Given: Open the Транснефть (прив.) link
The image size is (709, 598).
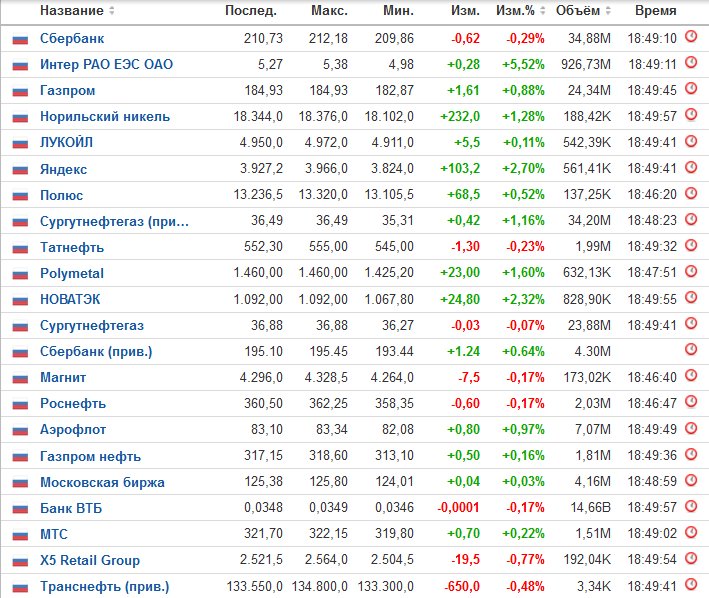Looking at the screenshot, I should (x=104, y=587).
